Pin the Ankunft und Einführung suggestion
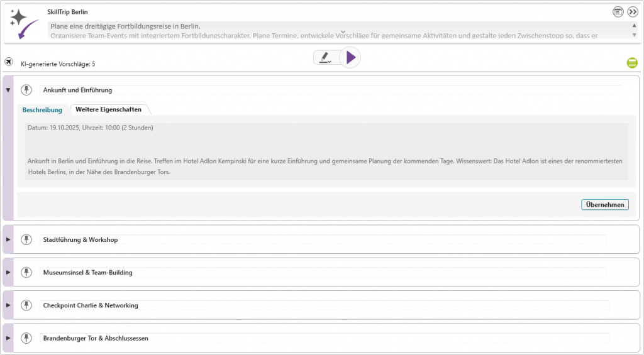This screenshot has height=355, width=644. [x=26, y=90]
